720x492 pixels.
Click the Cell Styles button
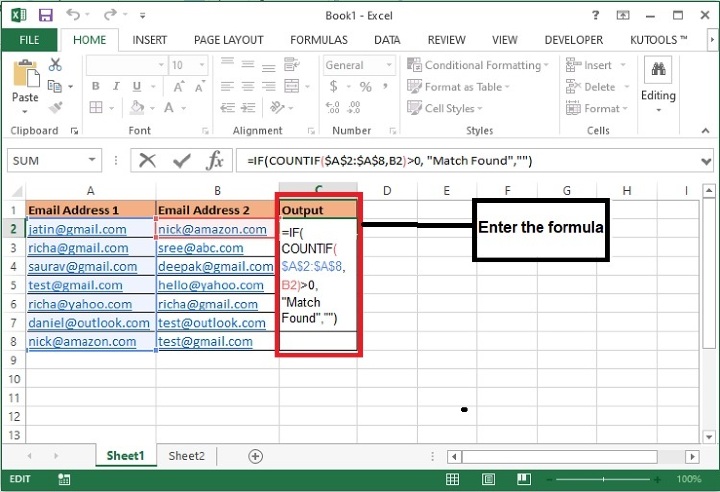point(450,109)
